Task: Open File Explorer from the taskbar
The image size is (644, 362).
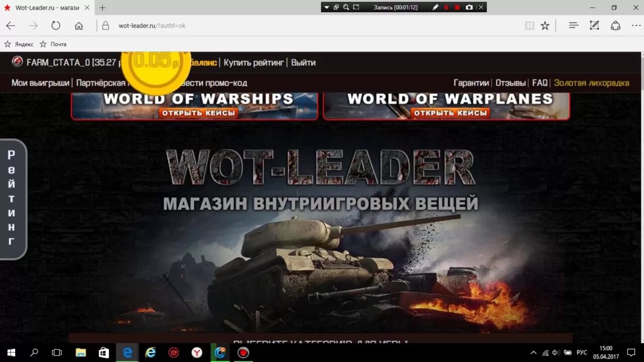Action: pos(81,352)
